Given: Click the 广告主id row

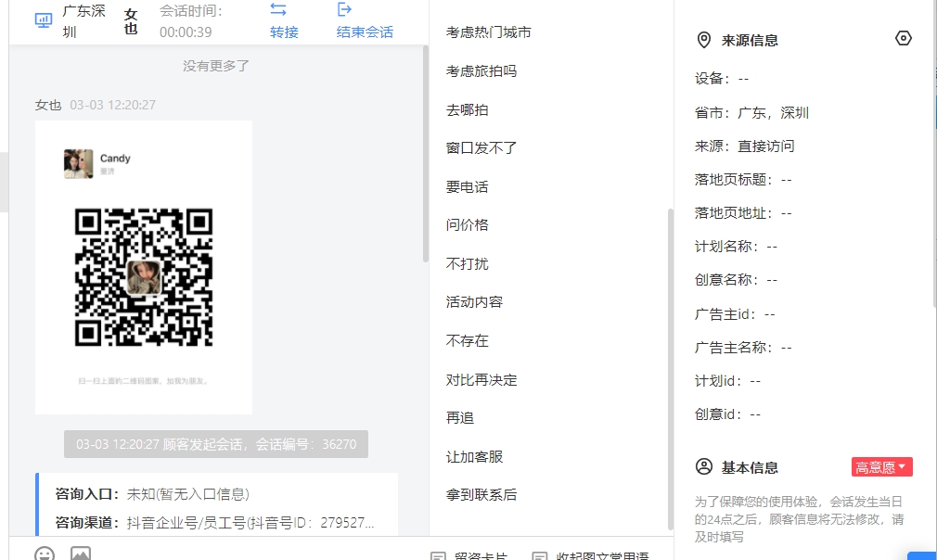Looking at the screenshot, I should [735, 314].
